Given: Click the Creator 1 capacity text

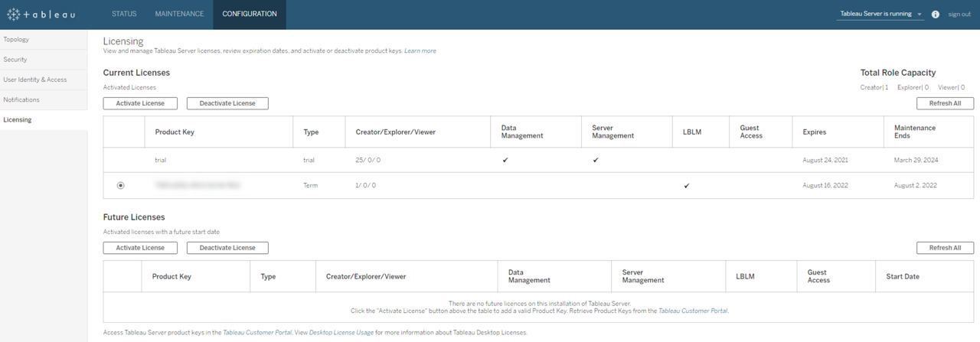Looking at the screenshot, I should [874, 87].
